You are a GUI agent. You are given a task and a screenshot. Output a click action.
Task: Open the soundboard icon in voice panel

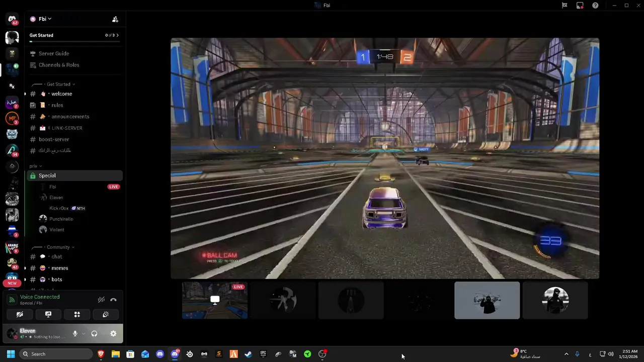106,314
